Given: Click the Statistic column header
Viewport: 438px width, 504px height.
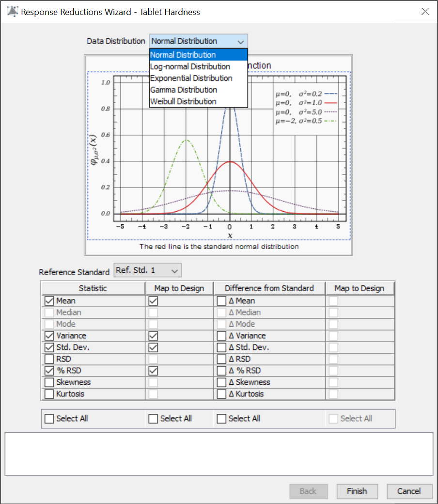Looking at the screenshot, I should coord(93,288).
